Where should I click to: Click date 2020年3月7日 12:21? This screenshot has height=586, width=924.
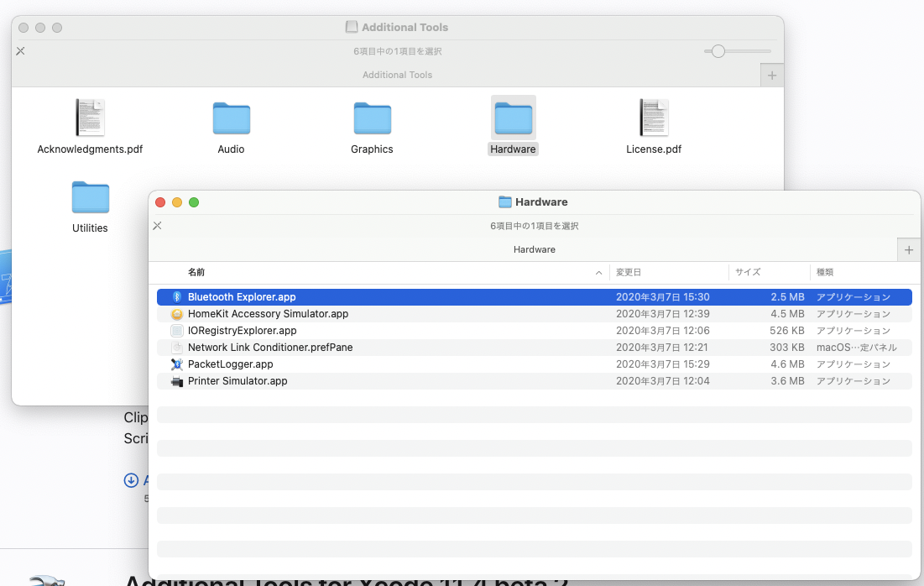pos(662,348)
